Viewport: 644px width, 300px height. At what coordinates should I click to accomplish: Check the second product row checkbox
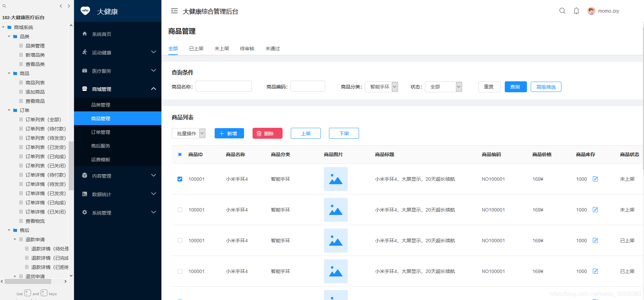coord(180,210)
